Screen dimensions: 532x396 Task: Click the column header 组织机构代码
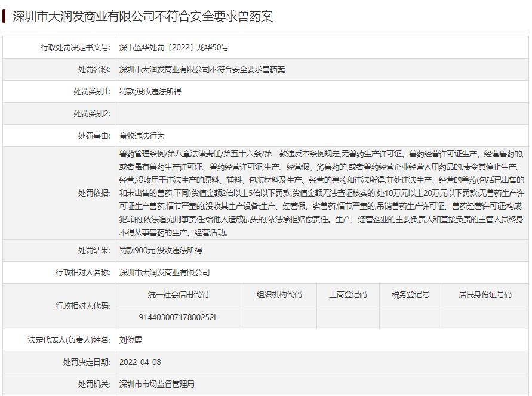pyautogui.click(x=279, y=294)
